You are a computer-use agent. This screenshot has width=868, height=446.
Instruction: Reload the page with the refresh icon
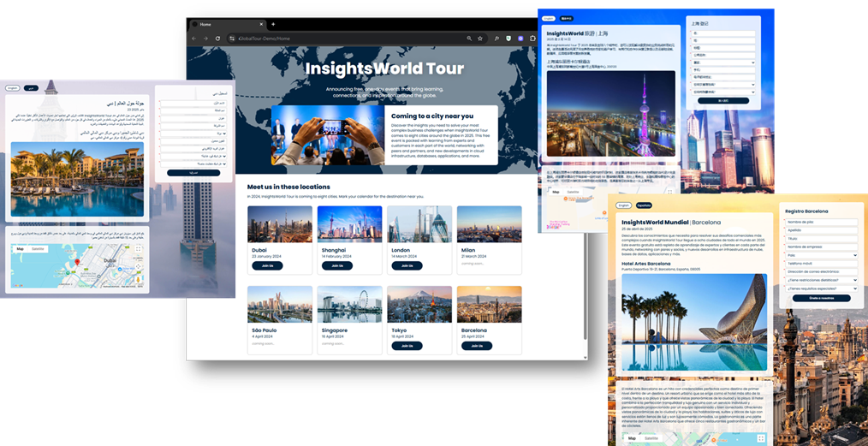point(217,39)
